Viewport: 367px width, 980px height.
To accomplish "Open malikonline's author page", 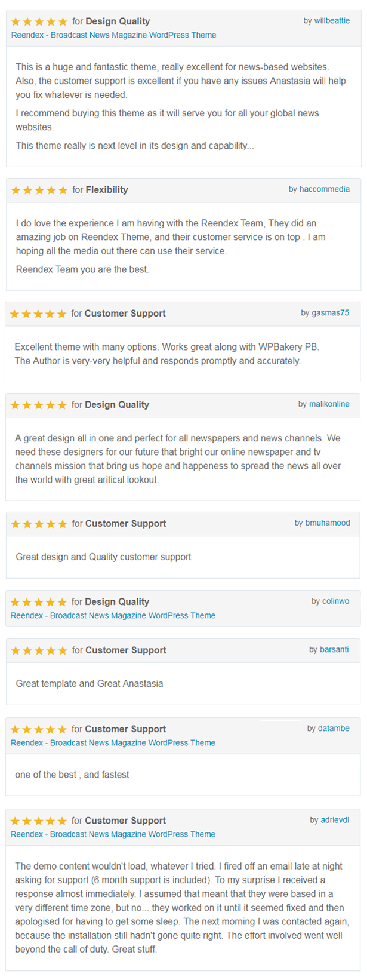I will (x=329, y=404).
